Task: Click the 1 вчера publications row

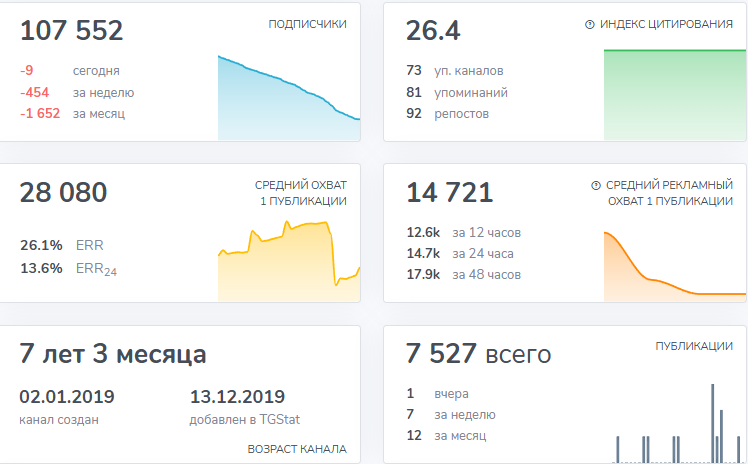Action: pyautogui.click(x=437, y=393)
